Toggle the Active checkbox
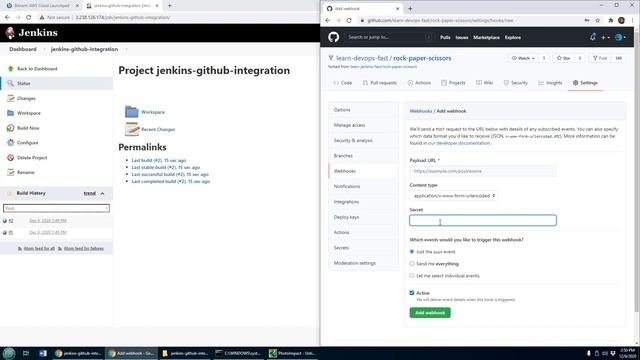Viewport: 640px width, 360px height. [x=412, y=293]
